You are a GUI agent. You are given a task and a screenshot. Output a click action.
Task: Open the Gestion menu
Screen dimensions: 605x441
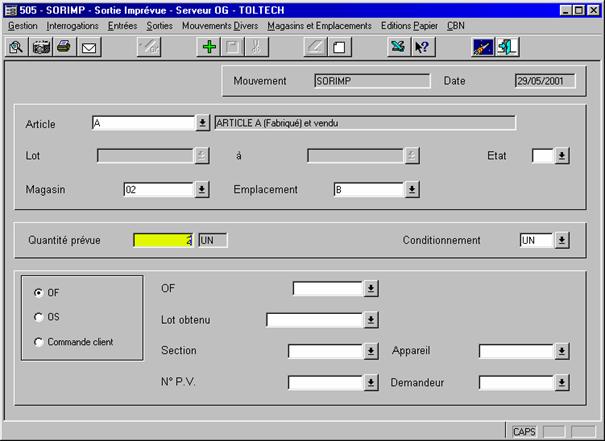coord(23,24)
